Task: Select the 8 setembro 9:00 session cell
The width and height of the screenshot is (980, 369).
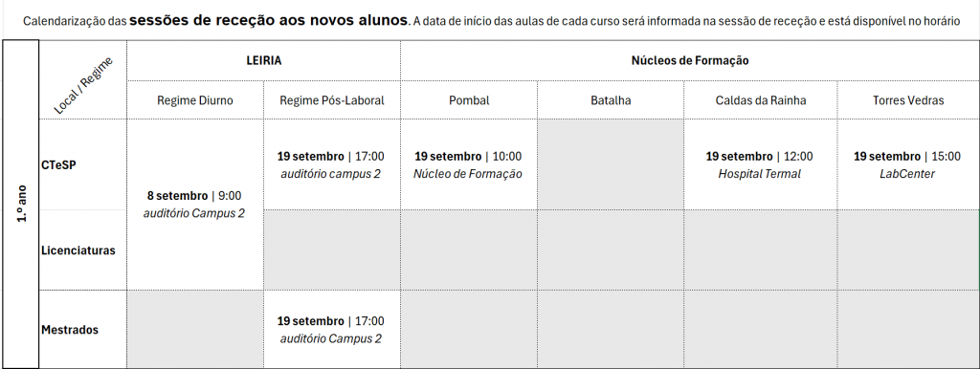Action: coord(195,205)
